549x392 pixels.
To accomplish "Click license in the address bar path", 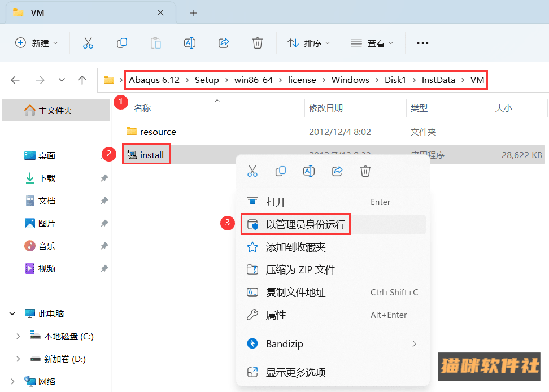I will tap(302, 80).
